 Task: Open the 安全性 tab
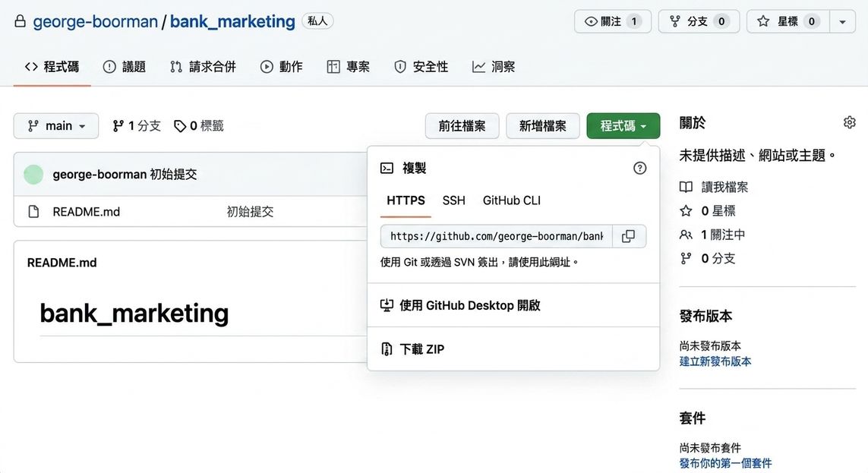421,67
